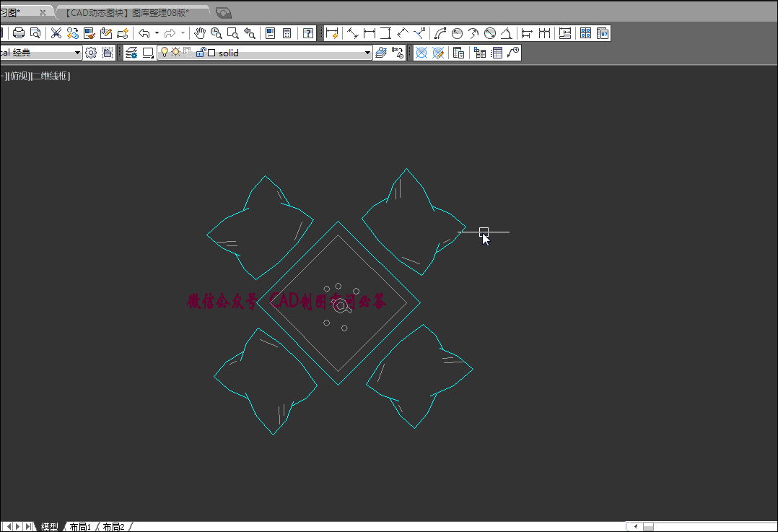Select Zoom Window tool

(x=232, y=33)
